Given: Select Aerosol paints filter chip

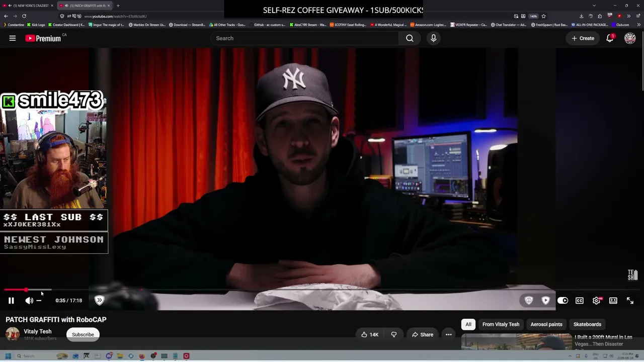Looking at the screenshot, I should [x=546, y=324].
